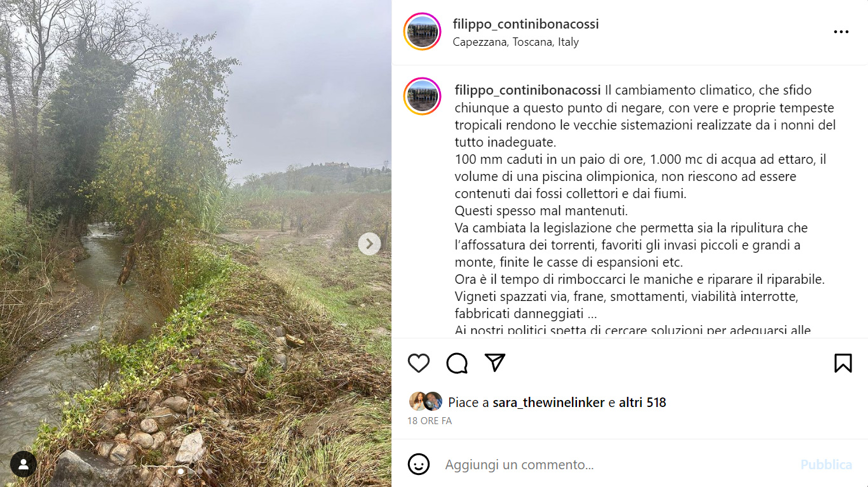View list of altri 518 likes

(642, 403)
